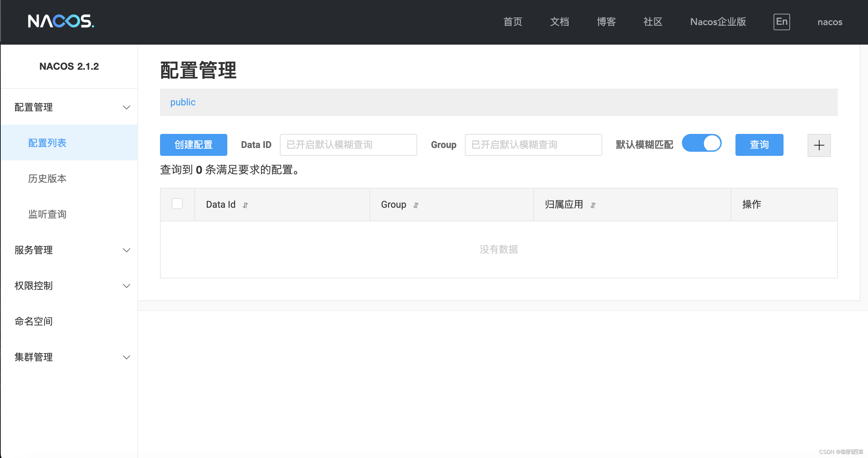Collapse the 配置管理 menu chevron
The height and width of the screenshot is (458, 868).
(126, 107)
